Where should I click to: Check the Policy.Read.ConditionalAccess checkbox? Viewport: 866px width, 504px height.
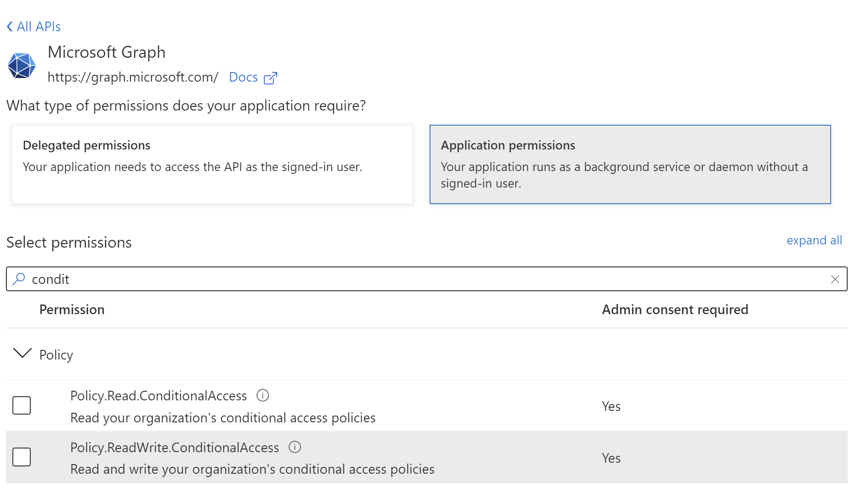click(21, 405)
